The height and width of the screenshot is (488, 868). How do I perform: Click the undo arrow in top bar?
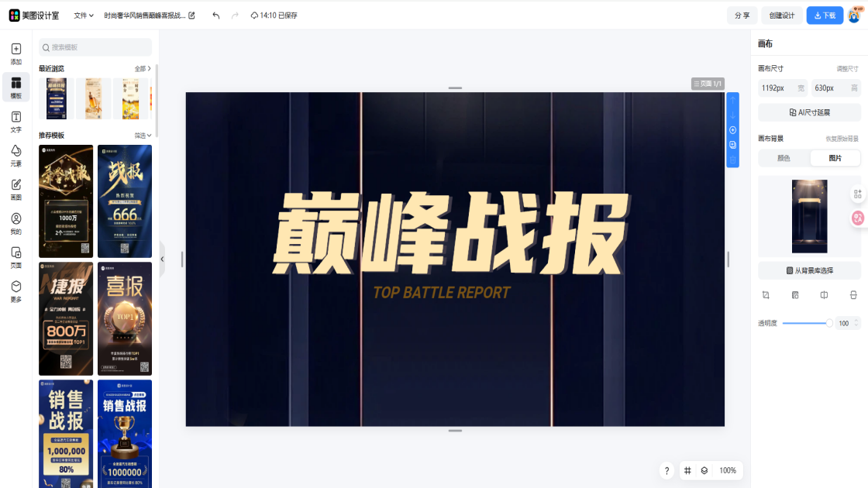(x=215, y=15)
